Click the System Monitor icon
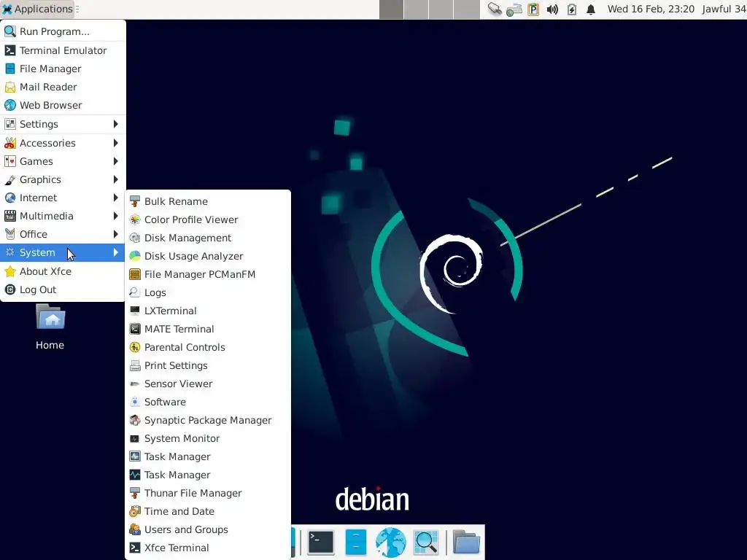Viewport: 747px width, 560px height. 135,438
